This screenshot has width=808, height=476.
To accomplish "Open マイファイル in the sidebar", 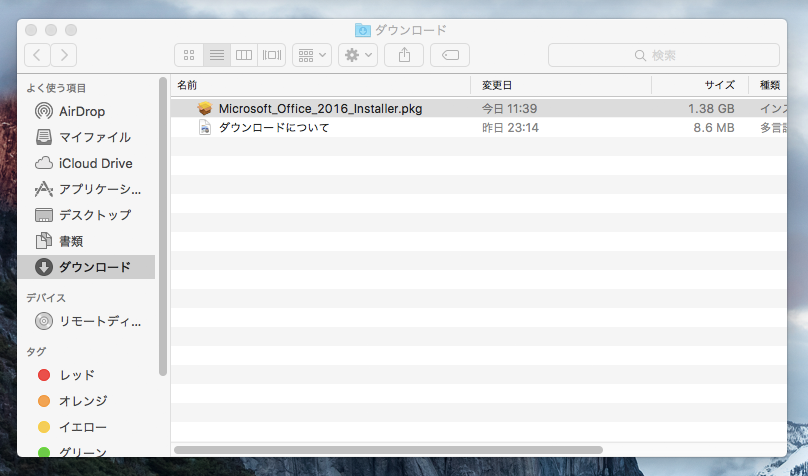I will click(x=86, y=137).
